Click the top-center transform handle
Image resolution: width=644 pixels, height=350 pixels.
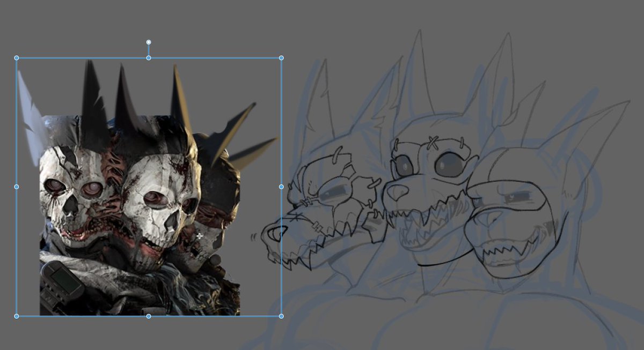[x=149, y=58]
